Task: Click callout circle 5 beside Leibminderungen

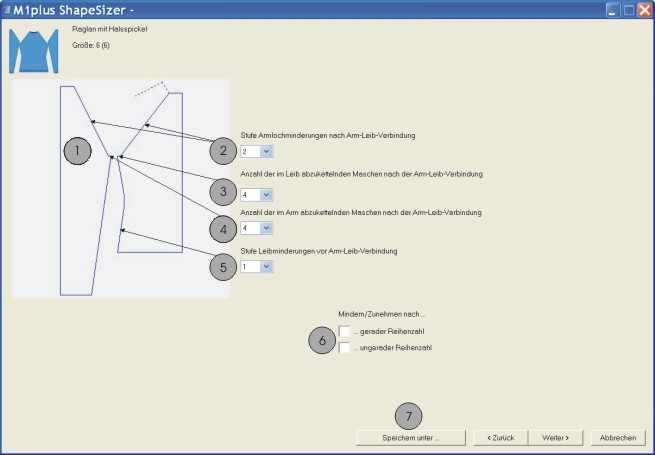Action: [x=223, y=267]
